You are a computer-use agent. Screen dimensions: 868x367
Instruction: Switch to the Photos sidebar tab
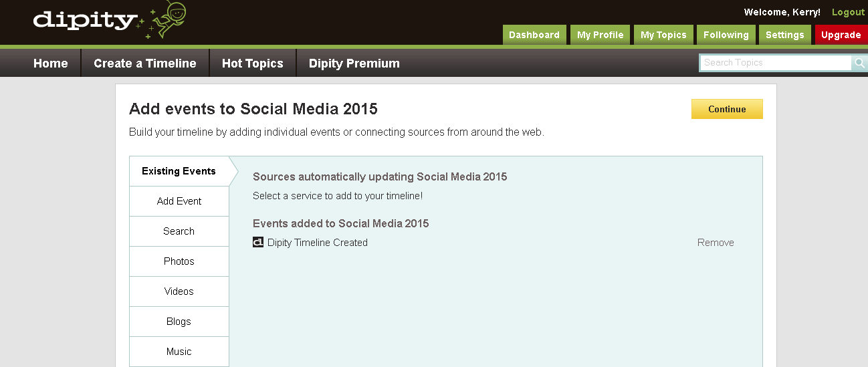179,261
